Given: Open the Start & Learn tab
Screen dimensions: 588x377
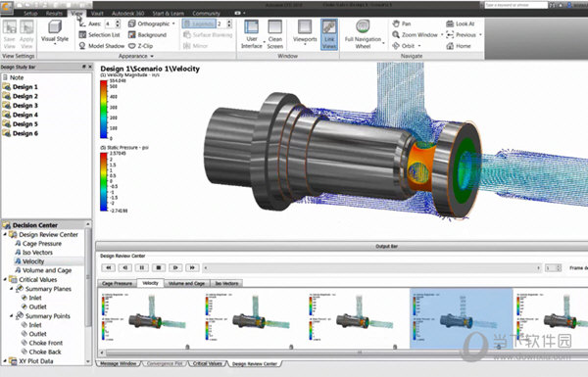Looking at the screenshot, I should click(x=168, y=13).
